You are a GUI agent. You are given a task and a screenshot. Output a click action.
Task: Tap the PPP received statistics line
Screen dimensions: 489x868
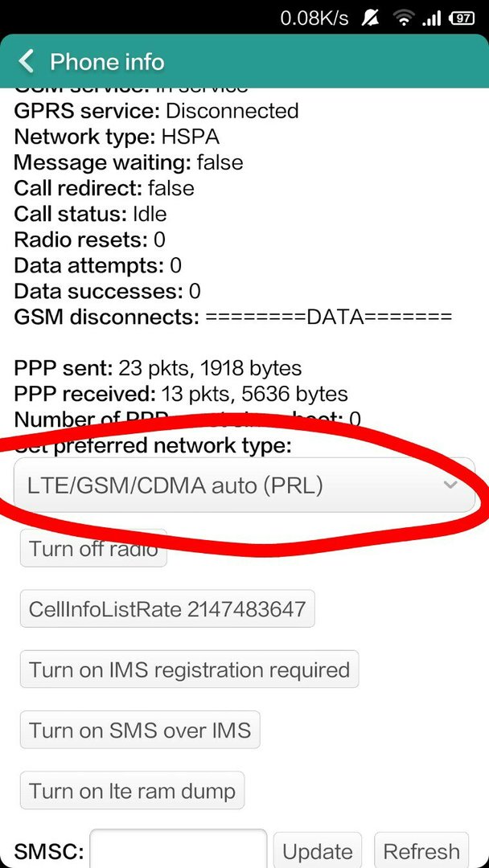180,394
